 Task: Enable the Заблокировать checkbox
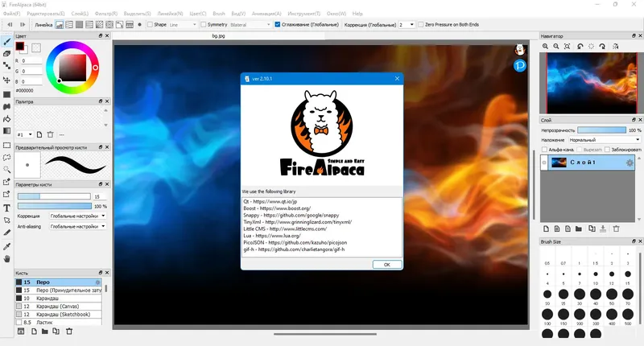(607, 150)
